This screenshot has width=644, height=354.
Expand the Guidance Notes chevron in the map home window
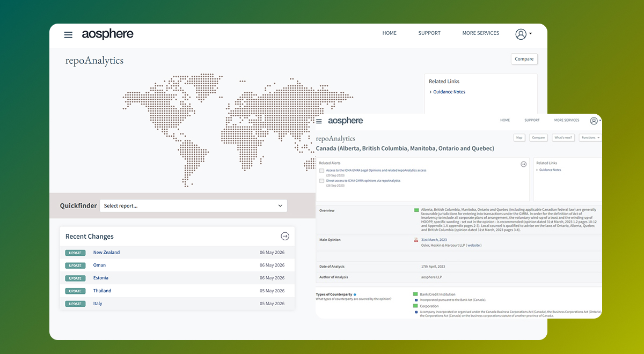click(x=430, y=92)
